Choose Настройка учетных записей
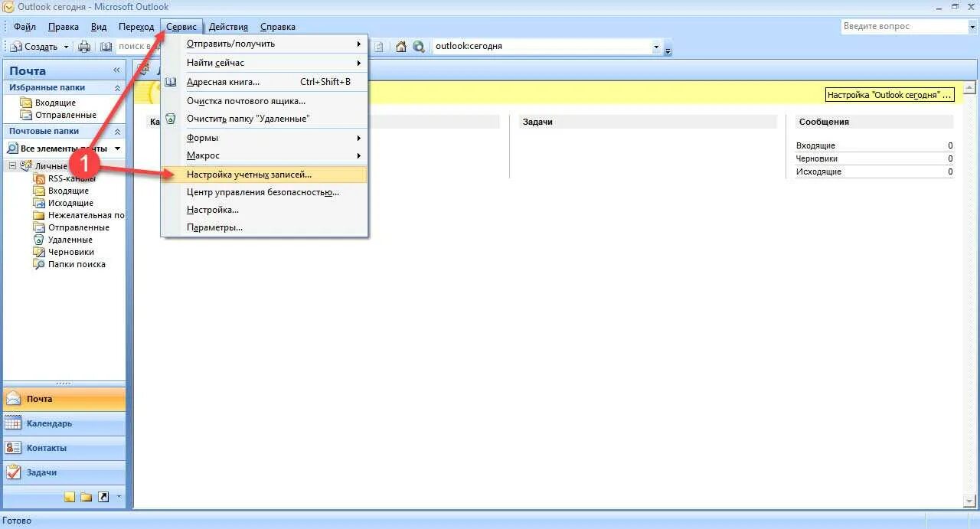 coord(265,175)
